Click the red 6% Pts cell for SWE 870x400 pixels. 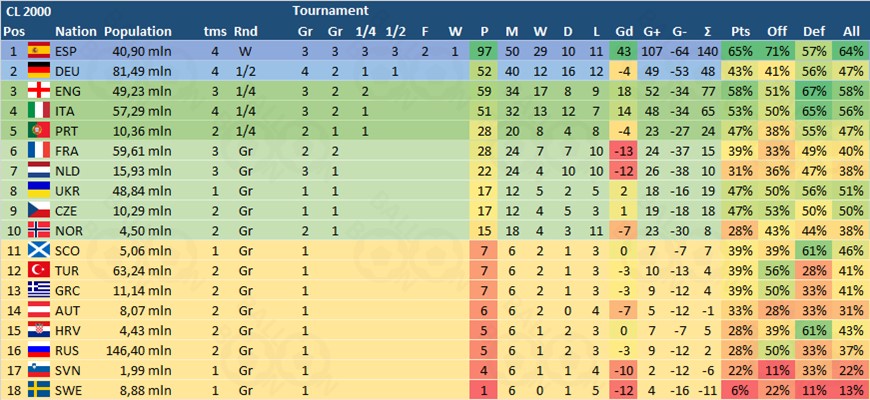pos(741,391)
